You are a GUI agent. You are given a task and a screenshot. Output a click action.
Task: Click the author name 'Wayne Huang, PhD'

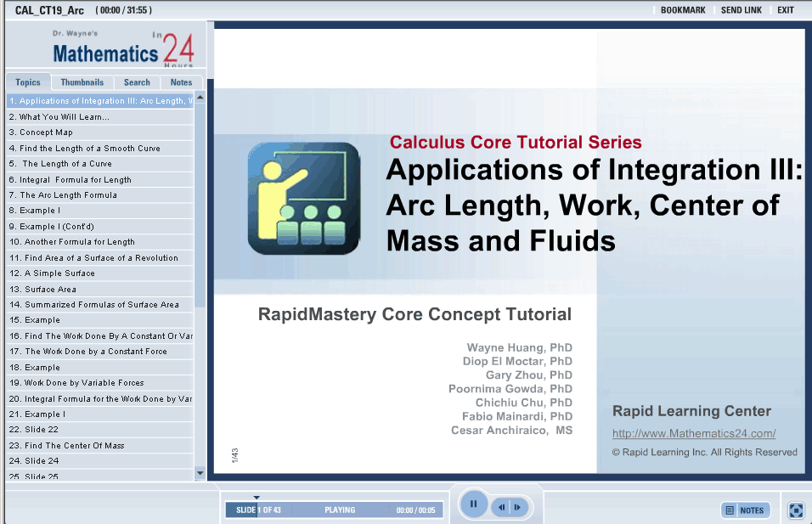click(520, 347)
